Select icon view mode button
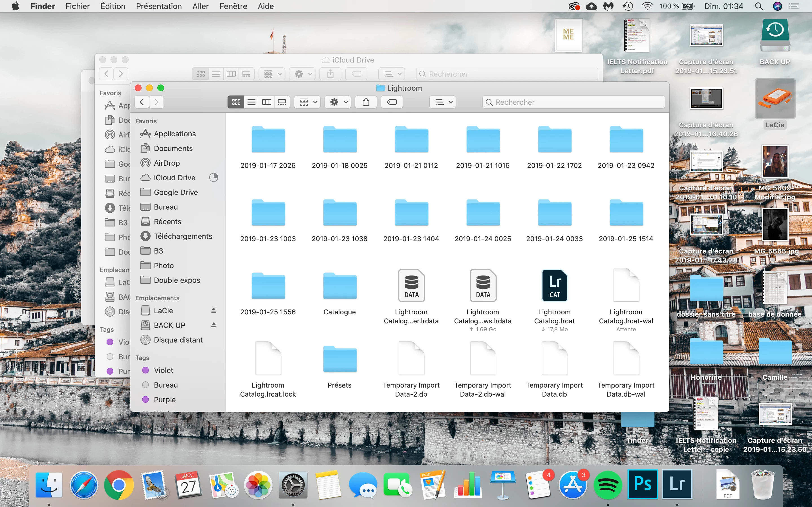The height and width of the screenshot is (507, 812). [236, 102]
